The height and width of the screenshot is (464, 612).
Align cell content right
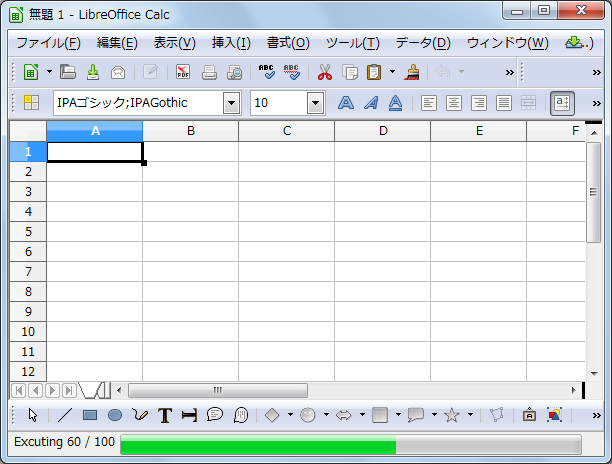479,103
